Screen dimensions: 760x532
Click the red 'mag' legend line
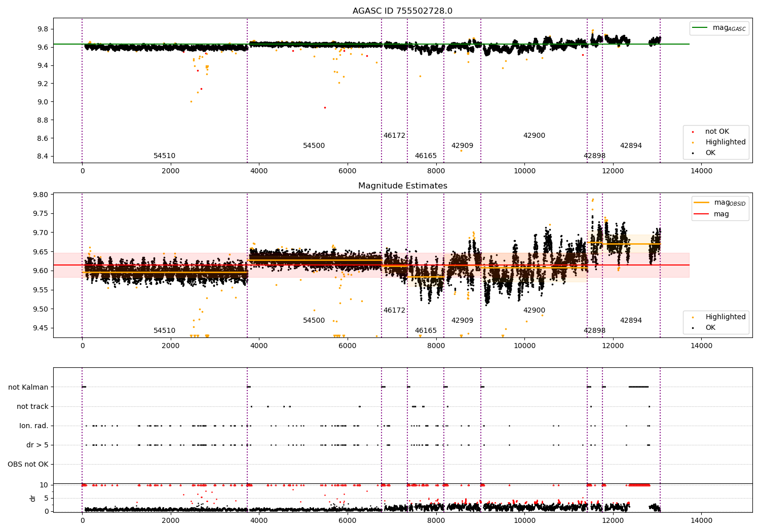pos(702,214)
